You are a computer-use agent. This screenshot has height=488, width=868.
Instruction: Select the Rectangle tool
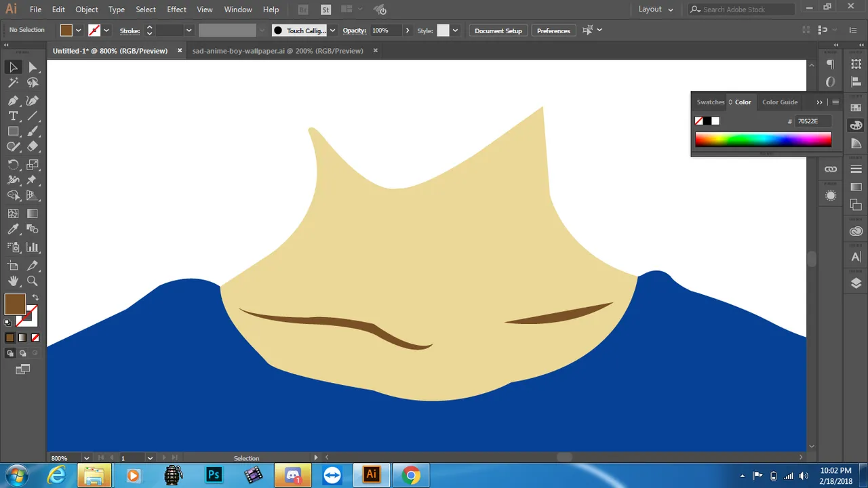tap(13, 131)
